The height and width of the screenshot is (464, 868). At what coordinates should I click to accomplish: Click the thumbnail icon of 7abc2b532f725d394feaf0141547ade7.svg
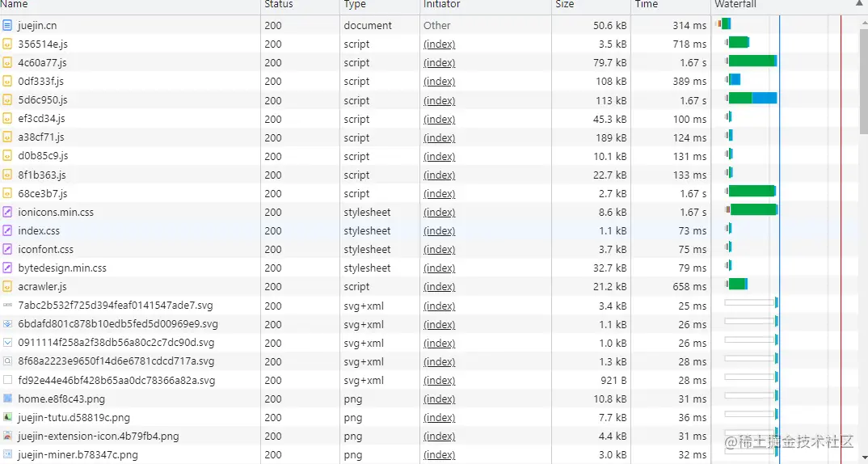pyautogui.click(x=7, y=305)
